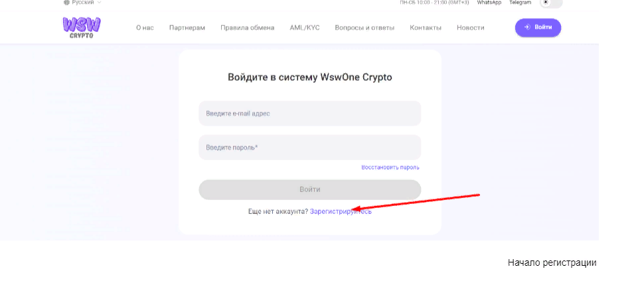Select the AML/KYC menu item

point(305,28)
